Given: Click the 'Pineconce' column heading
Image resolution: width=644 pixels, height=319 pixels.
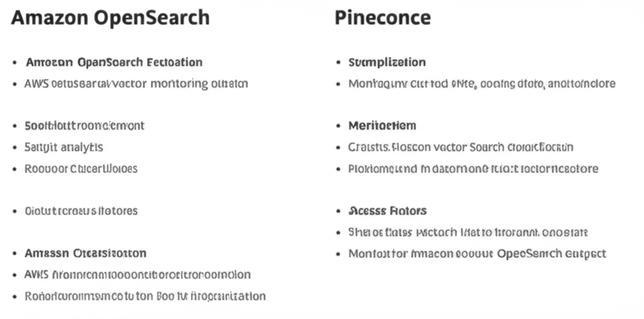Looking at the screenshot, I should pos(382,18).
